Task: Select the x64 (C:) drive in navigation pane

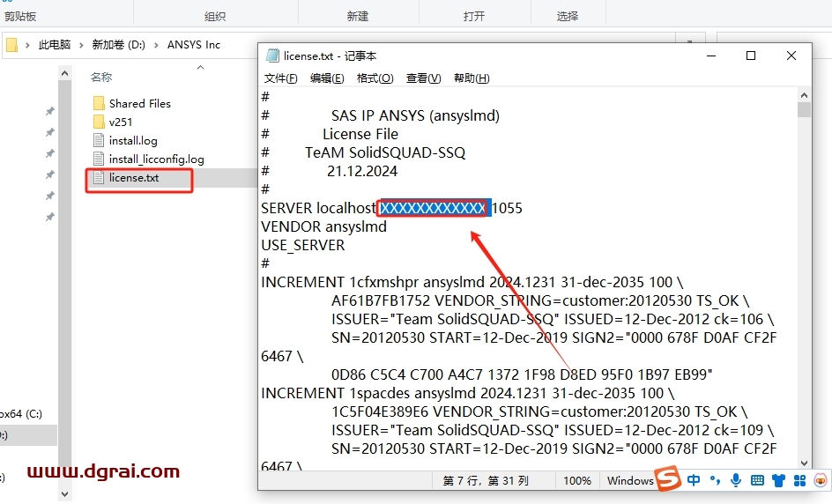Action: [20, 414]
